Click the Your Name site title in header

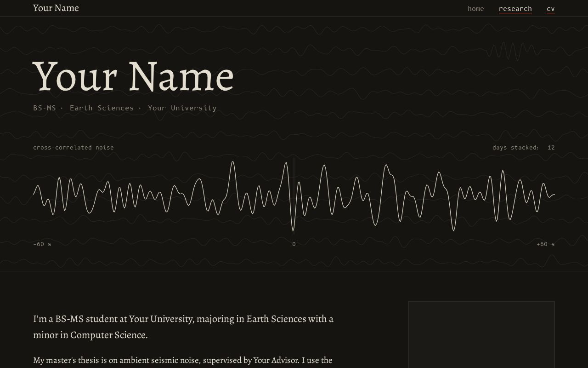[56, 8]
